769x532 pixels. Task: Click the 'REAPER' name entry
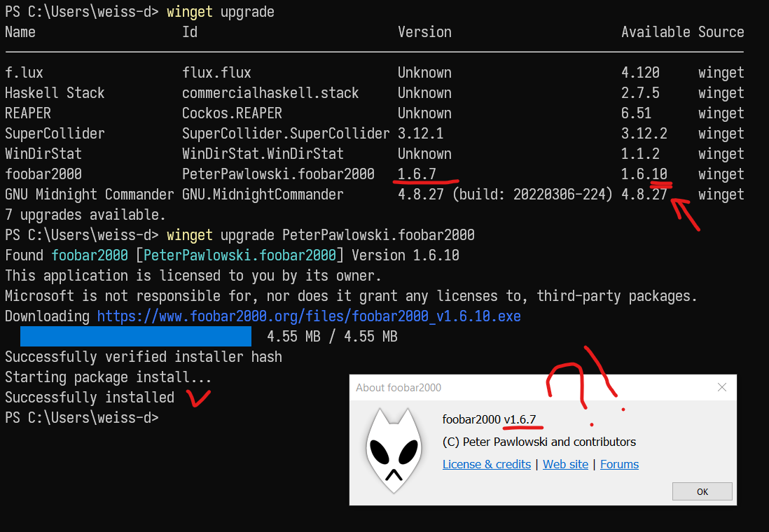tap(28, 113)
